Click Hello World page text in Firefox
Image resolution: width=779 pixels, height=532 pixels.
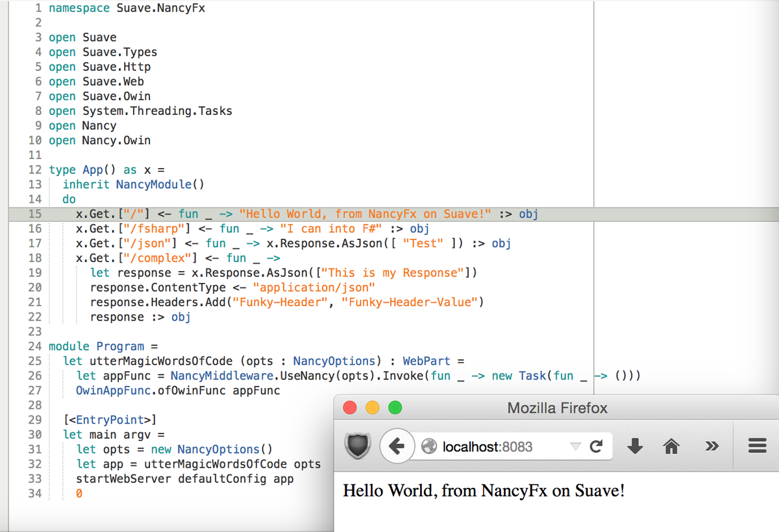click(484, 490)
